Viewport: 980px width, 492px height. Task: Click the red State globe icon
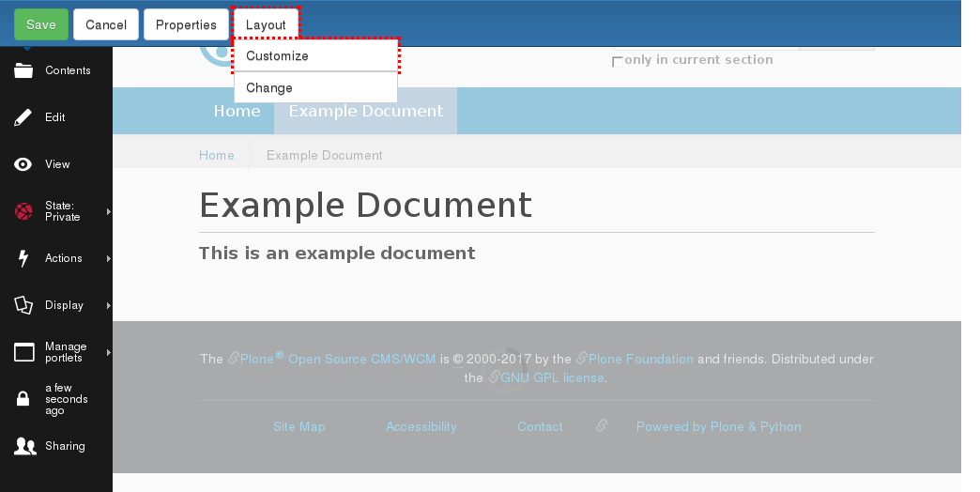click(23, 211)
